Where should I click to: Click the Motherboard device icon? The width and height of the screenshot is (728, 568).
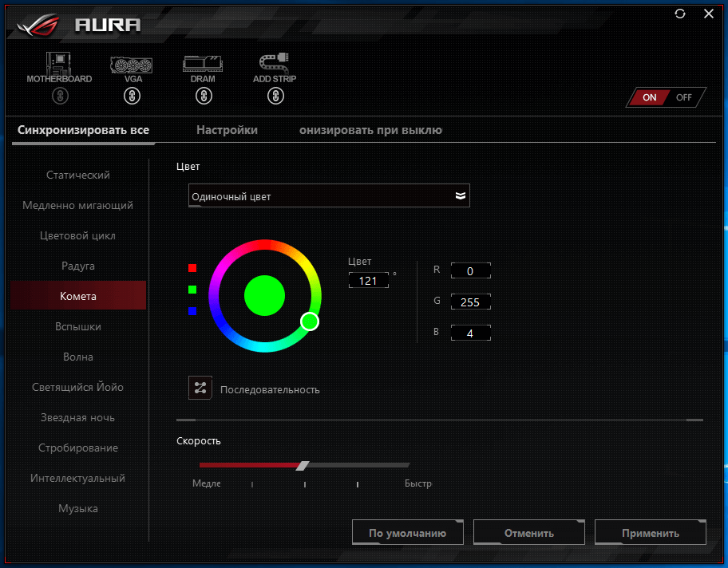[59, 64]
